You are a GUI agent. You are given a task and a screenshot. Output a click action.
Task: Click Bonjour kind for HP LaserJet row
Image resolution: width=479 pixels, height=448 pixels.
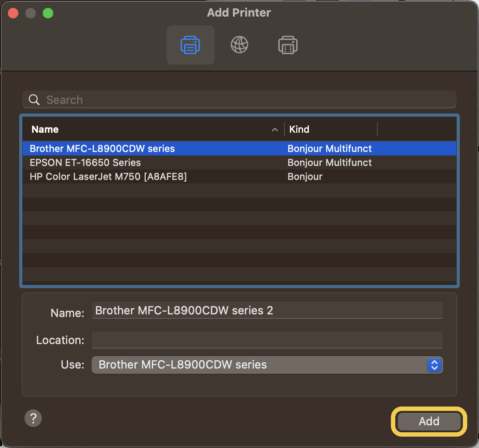(305, 176)
